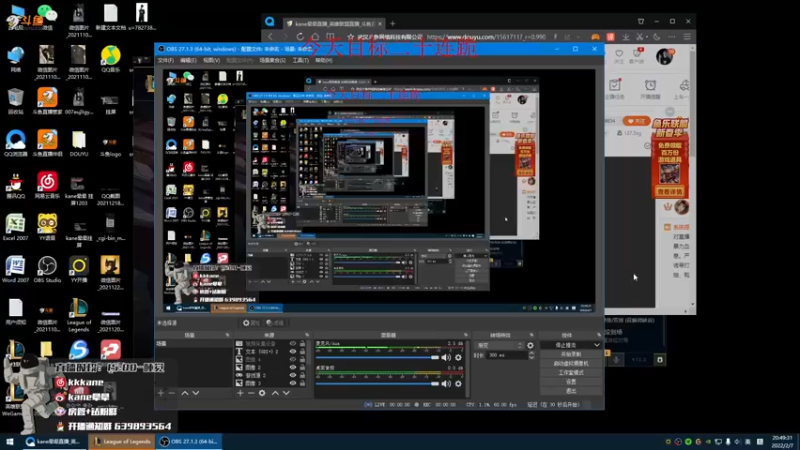This screenshot has width=800, height=450.
Task: Set 桌面音频 volume slider
Action: [x=377, y=384]
